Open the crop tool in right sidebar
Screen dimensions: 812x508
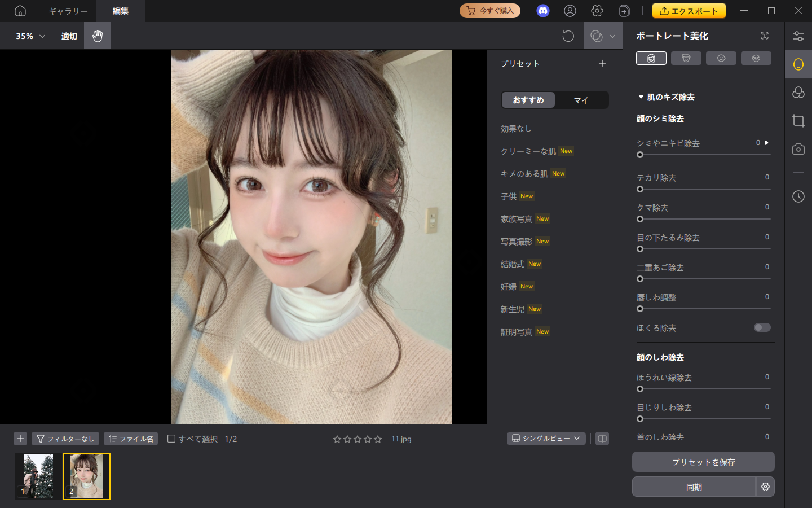(798, 121)
